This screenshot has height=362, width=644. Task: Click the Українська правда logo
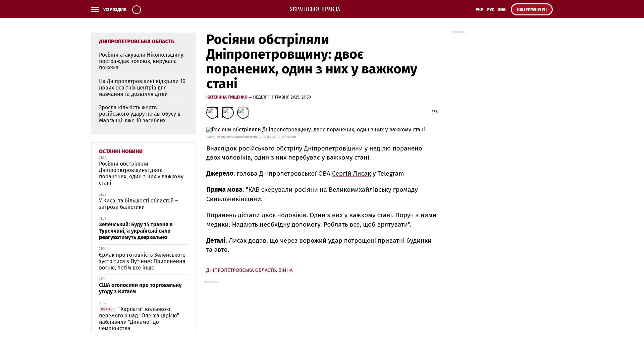[x=315, y=9]
